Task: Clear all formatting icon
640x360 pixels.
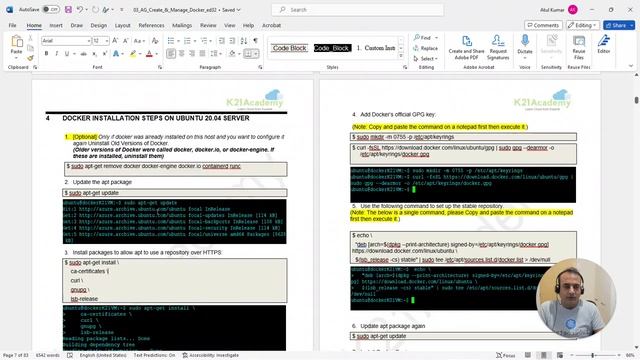Action: [x=155, y=41]
